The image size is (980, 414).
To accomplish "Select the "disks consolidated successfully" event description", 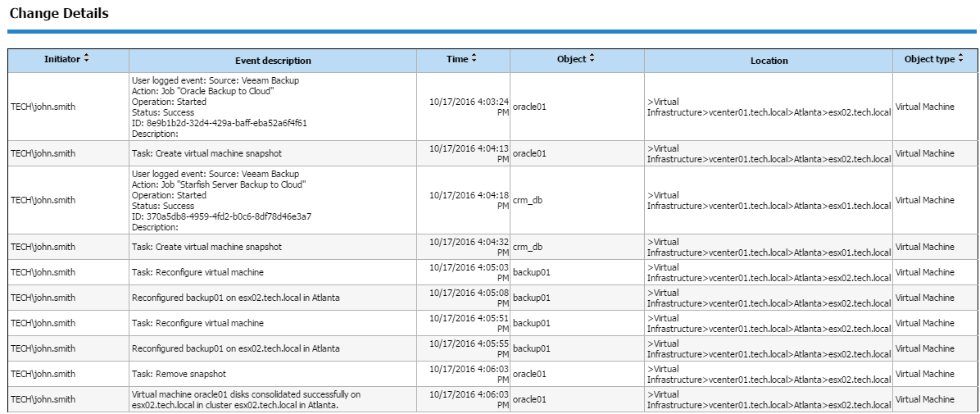I will pyautogui.click(x=247, y=399).
